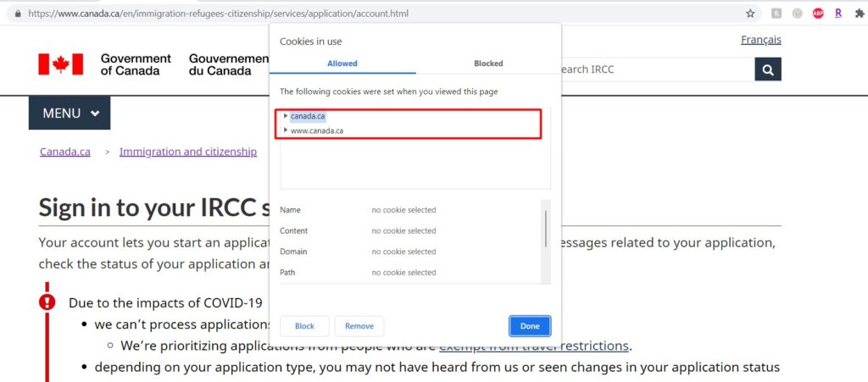Viewport: 868px width, 382px height.
Task: Open the AdBlock Plus extension icon
Action: point(818,14)
